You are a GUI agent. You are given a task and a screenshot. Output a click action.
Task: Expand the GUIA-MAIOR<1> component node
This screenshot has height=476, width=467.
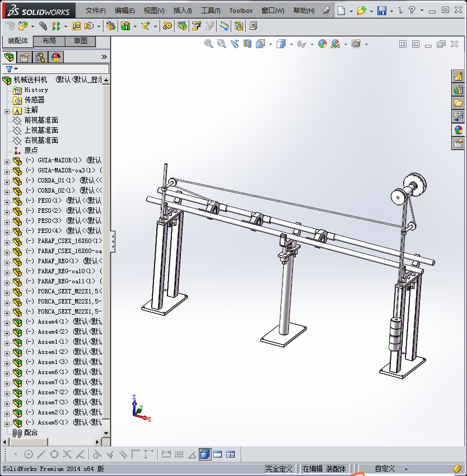(x=7, y=161)
